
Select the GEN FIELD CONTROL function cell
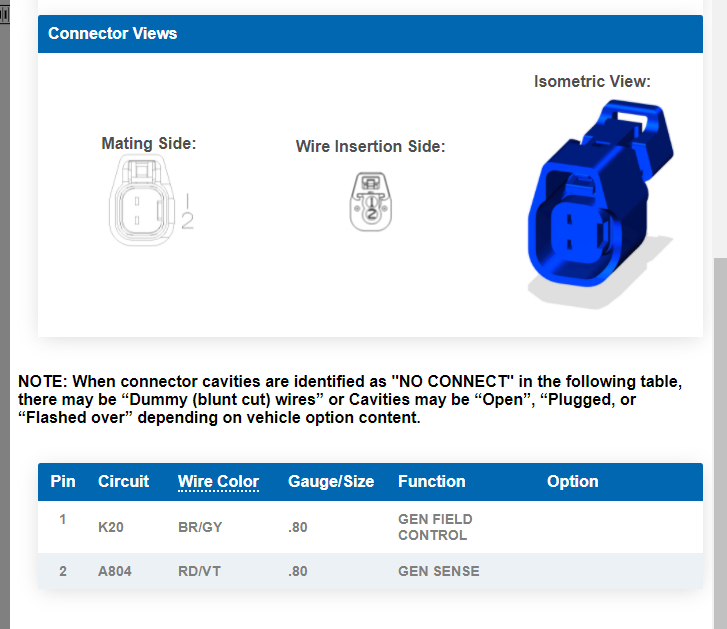click(x=435, y=527)
